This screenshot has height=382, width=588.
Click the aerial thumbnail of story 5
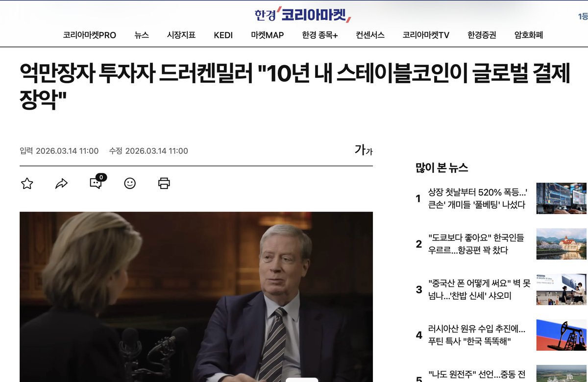(561, 373)
